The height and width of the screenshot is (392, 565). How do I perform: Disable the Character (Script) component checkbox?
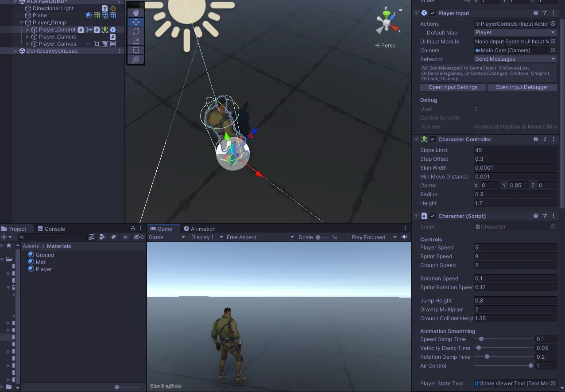coord(433,216)
